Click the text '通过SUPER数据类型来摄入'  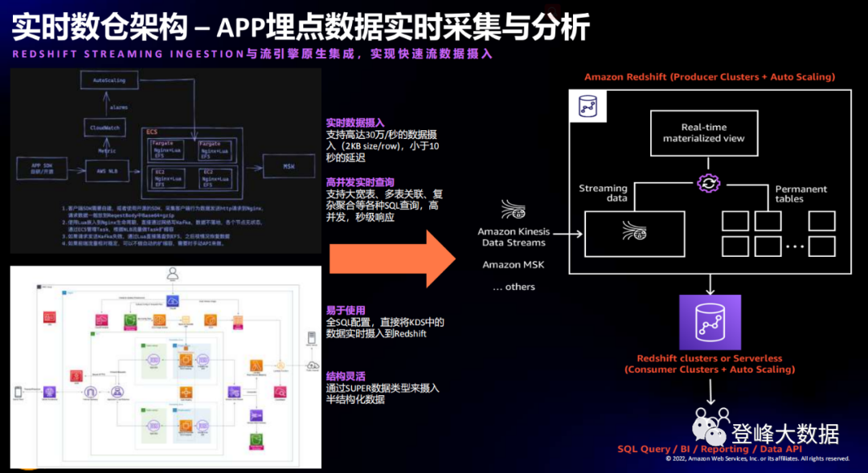[383, 388]
